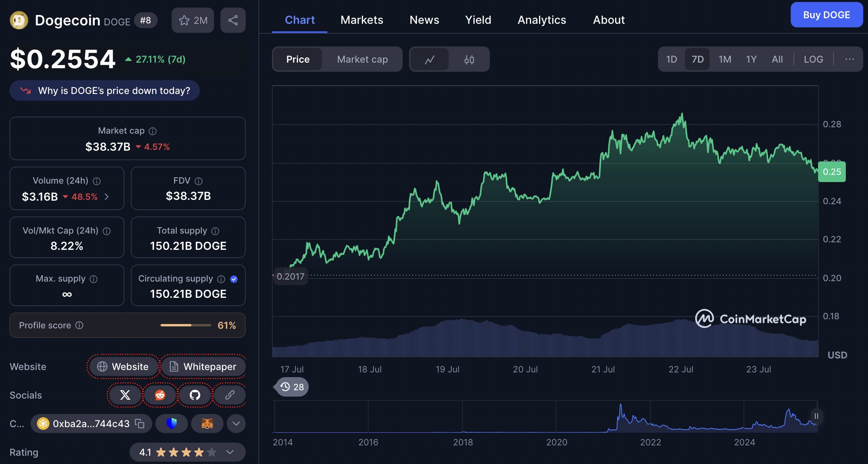Open the Website link button
868x464 pixels.
(123, 366)
